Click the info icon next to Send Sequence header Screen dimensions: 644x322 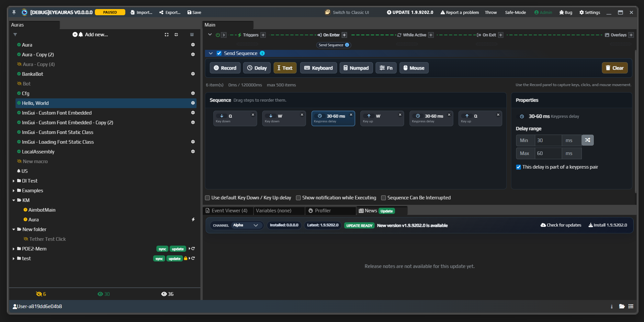click(262, 53)
